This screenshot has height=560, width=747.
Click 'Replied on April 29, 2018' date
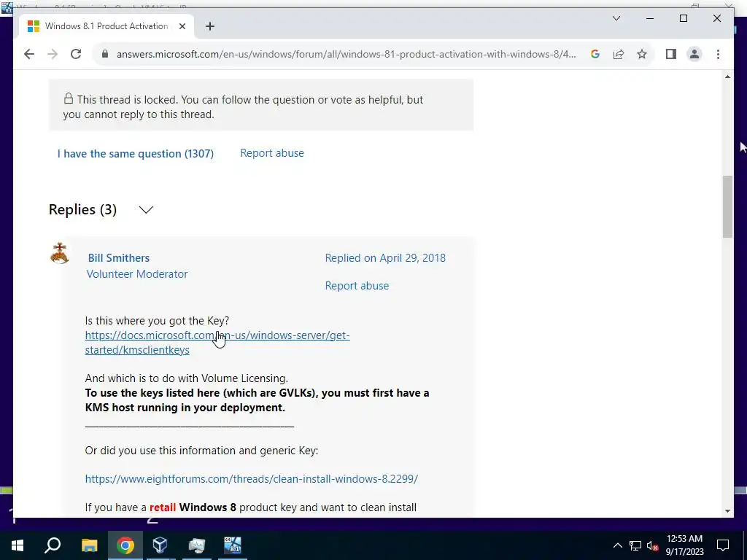pyautogui.click(x=385, y=257)
